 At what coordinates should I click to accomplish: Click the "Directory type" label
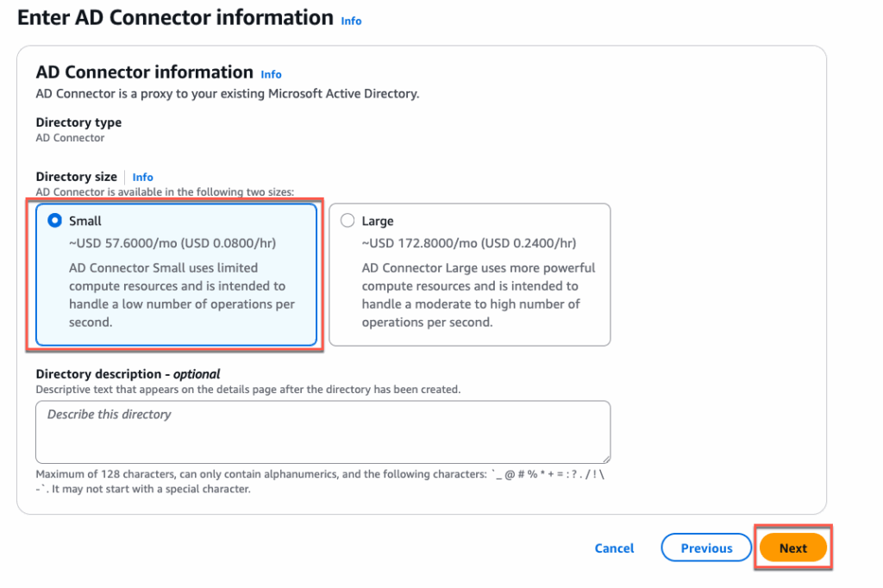[78, 122]
